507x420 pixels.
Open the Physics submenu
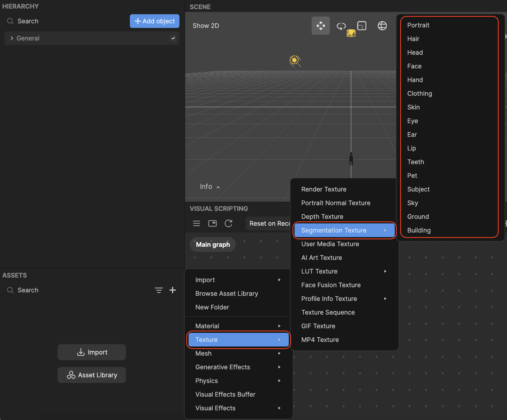238,381
